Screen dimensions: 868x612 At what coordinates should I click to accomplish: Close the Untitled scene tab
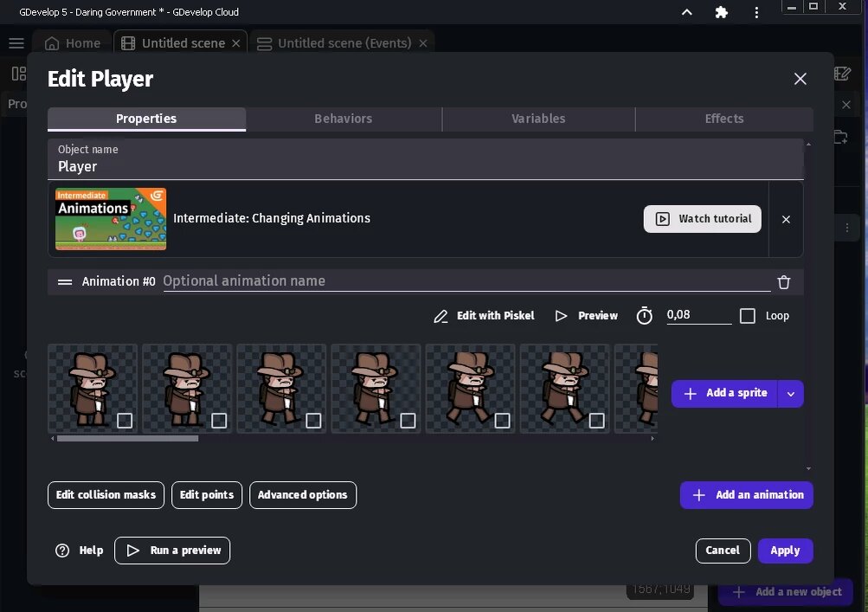coord(235,43)
